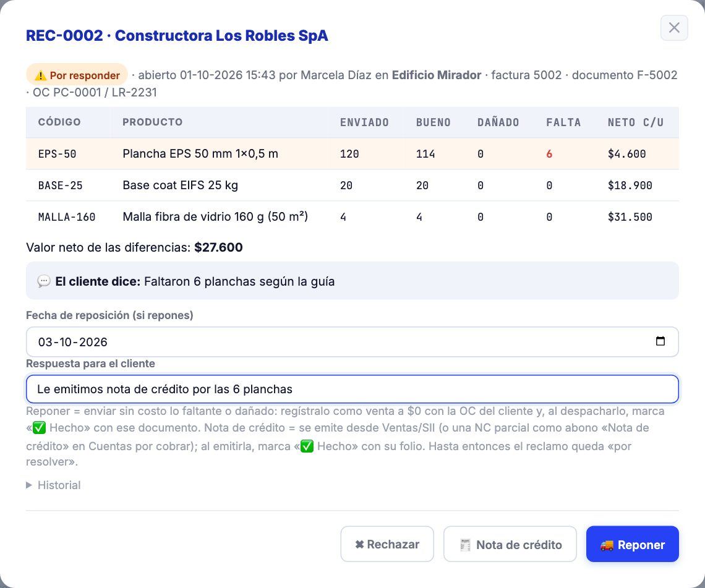Focus the Respuesta para el cliente field

(352, 389)
